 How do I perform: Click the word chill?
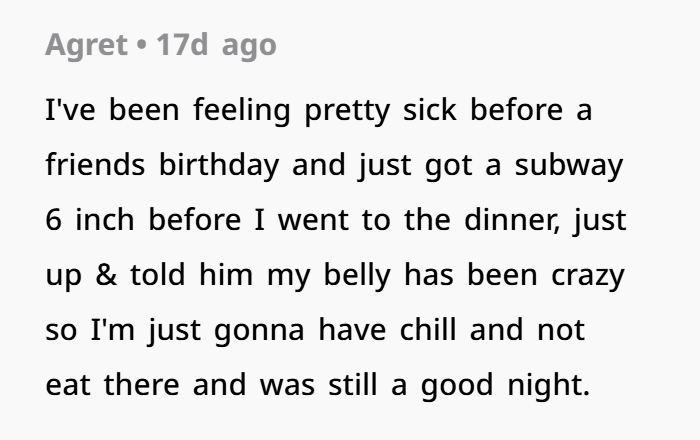(x=428, y=330)
